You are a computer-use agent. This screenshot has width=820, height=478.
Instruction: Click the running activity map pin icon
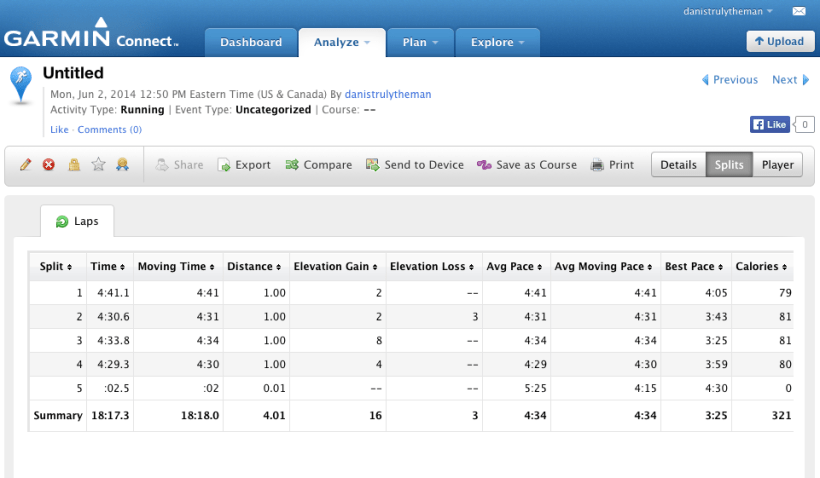[21, 85]
